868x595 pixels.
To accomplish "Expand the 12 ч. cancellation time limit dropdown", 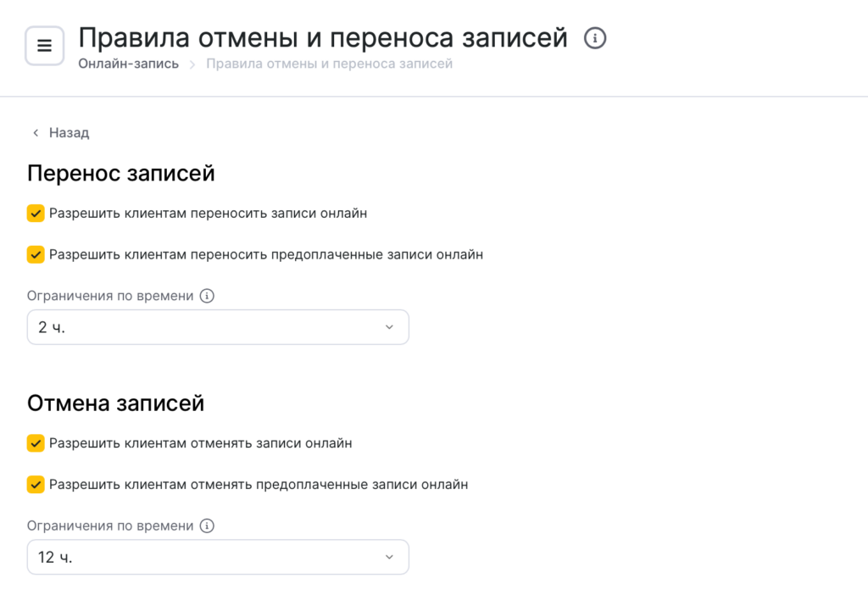I will pos(218,557).
